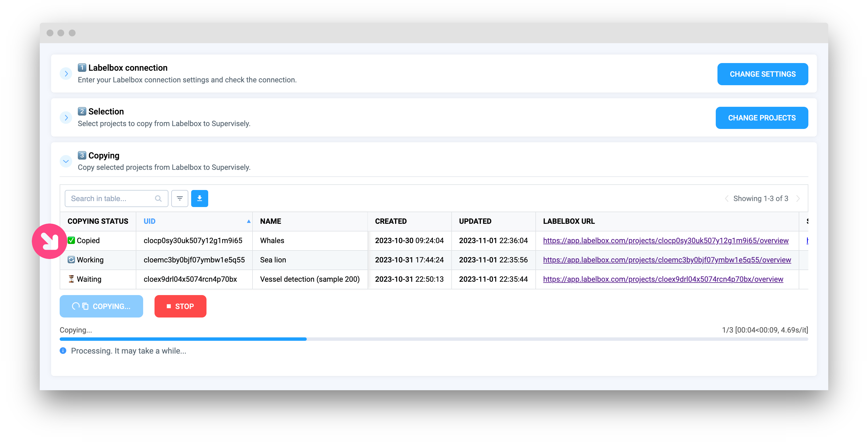Click the previous page arrow in pagination
The image size is (868, 447).
[727, 199]
